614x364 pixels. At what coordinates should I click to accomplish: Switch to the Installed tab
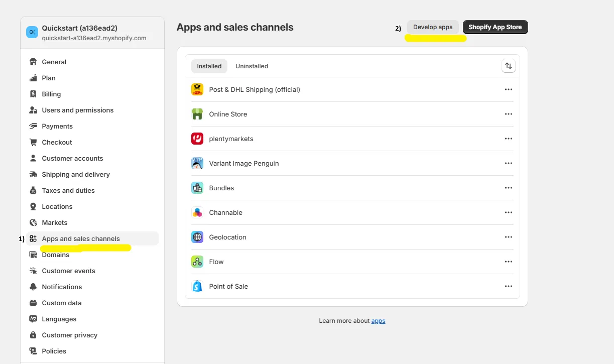tap(209, 66)
